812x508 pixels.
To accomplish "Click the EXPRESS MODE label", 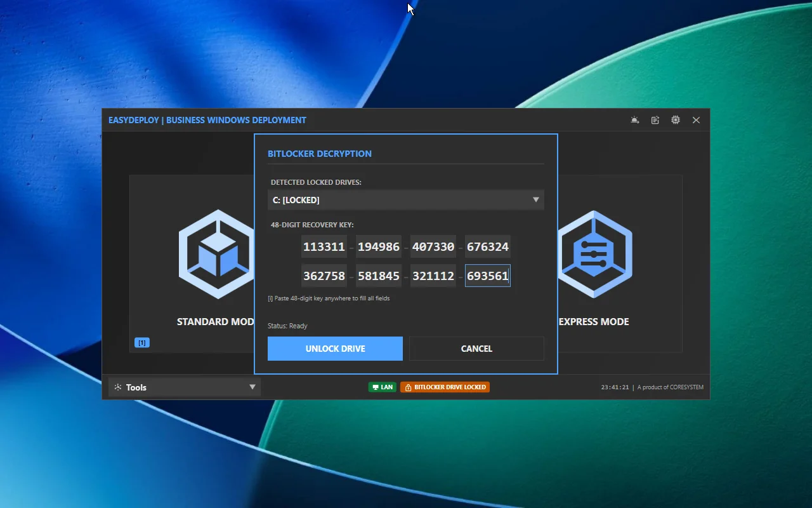I will tap(594, 322).
